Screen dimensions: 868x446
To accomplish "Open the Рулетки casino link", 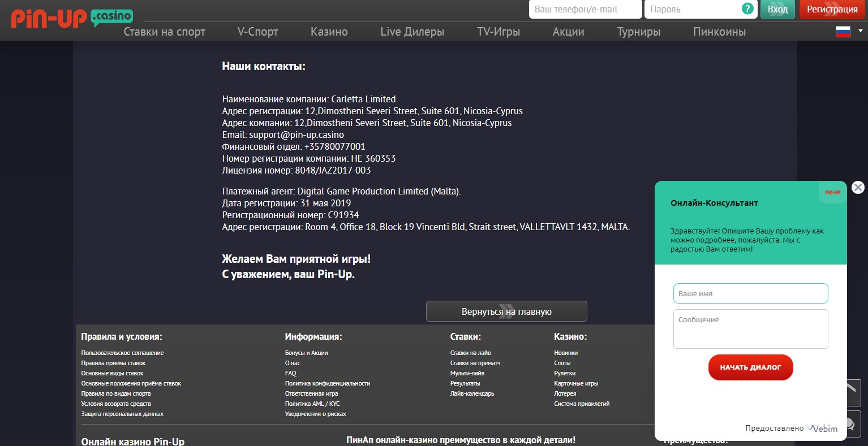I will (565, 373).
